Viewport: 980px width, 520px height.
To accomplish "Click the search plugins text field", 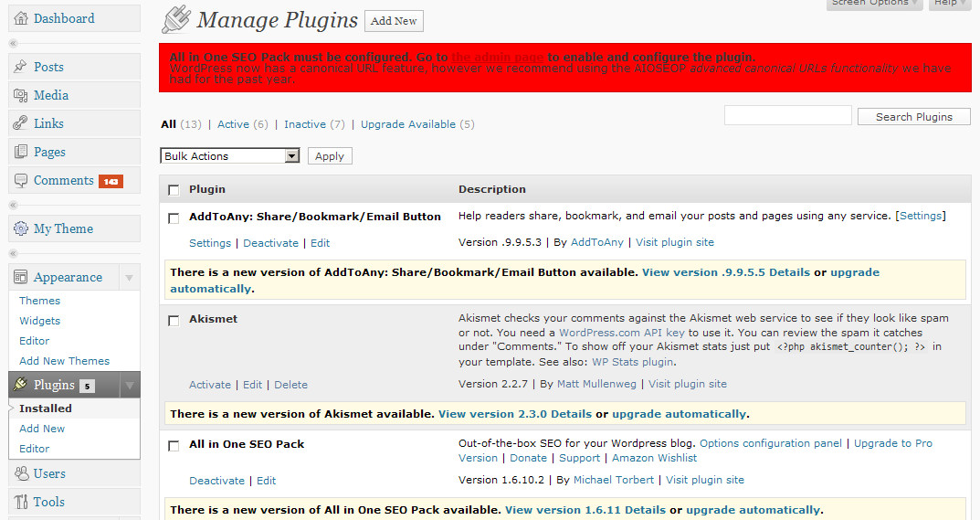I will click(787, 116).
